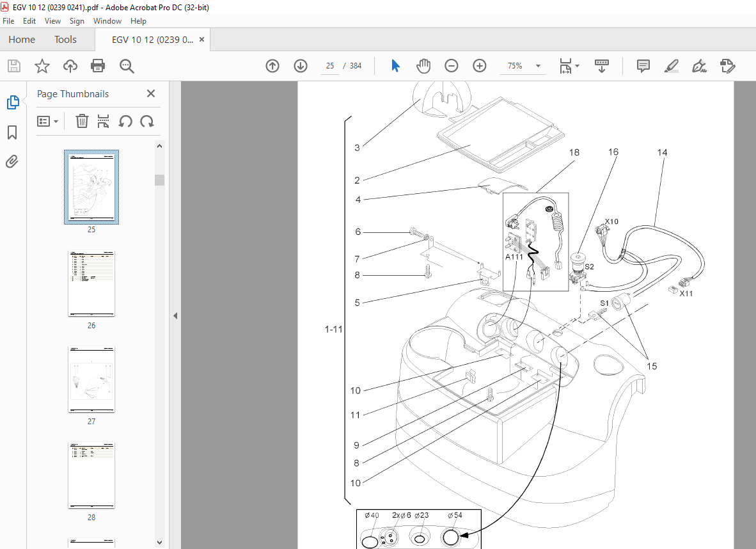Image resolution: width=756 pixels, height=549 pixels.
Task: Open the Window menu
Action: 107,20
